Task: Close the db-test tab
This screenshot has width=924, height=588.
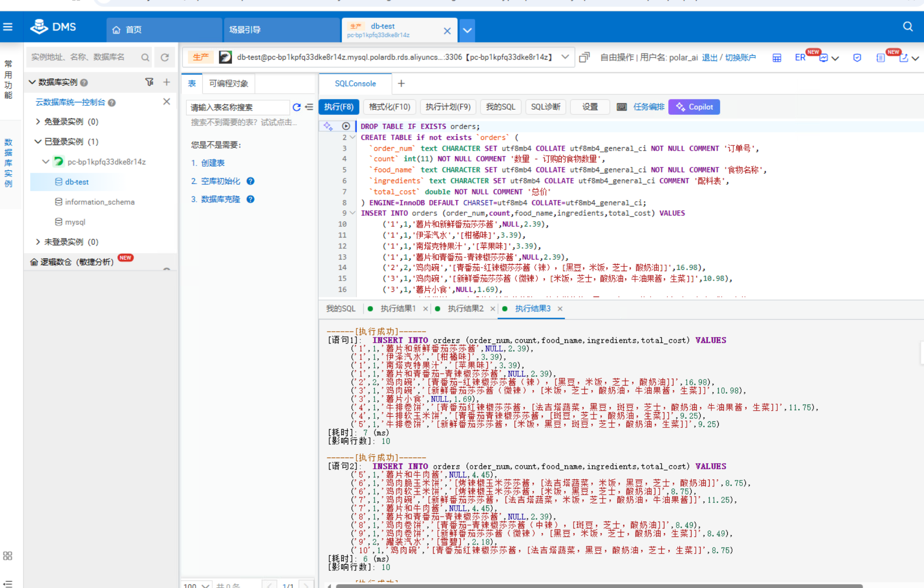Action: [447, 31]
